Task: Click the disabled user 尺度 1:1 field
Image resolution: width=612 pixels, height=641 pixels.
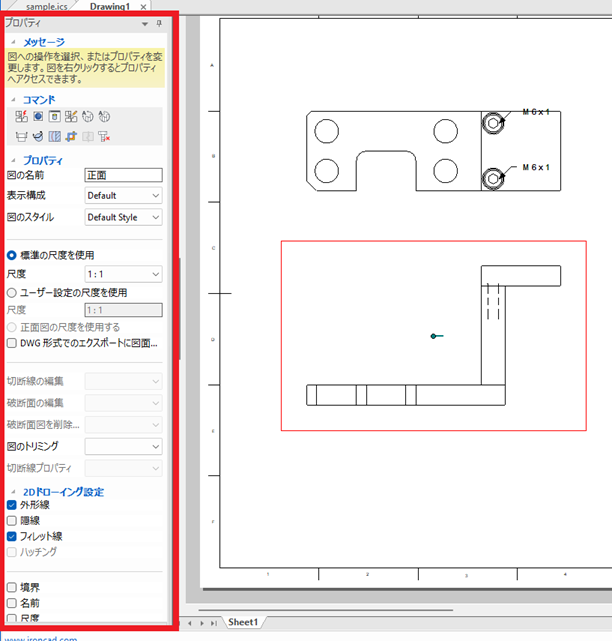Action: coord(123,310)
